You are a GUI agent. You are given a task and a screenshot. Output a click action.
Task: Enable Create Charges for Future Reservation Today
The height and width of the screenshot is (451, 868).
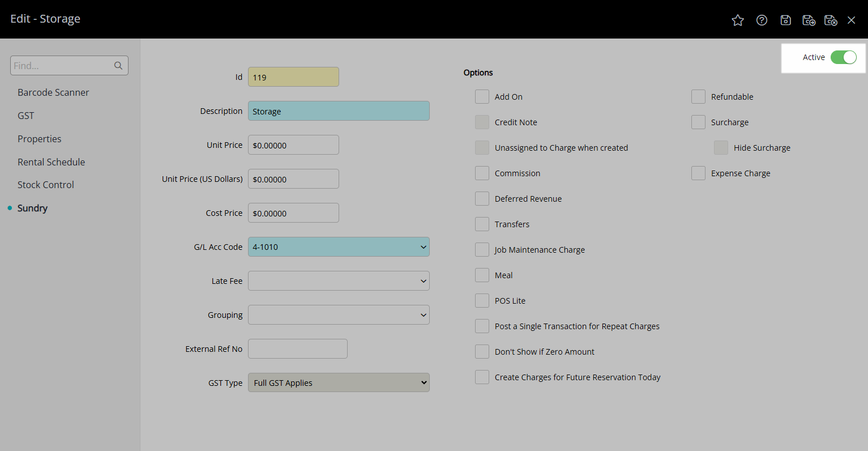tap(482, 377)
